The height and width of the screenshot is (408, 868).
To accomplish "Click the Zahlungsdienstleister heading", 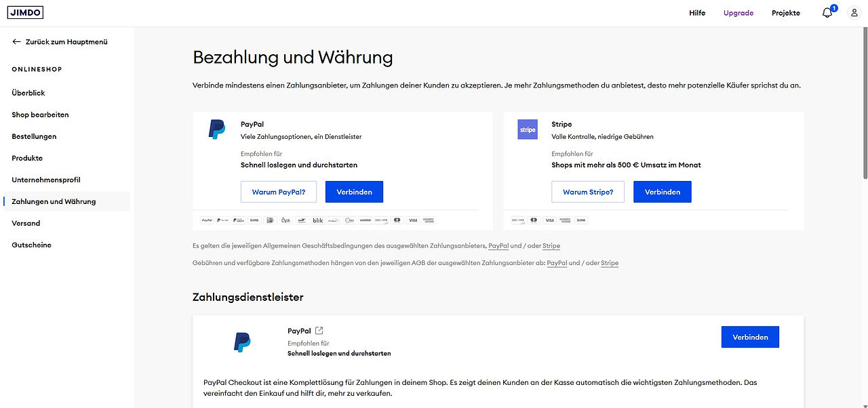I will 248,298.
